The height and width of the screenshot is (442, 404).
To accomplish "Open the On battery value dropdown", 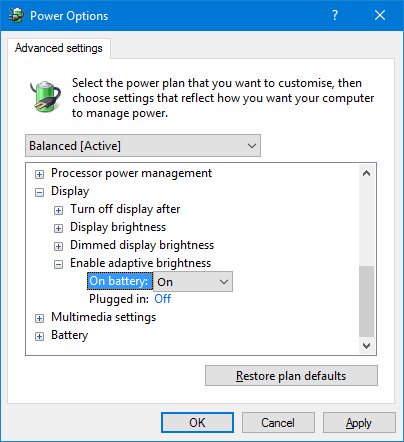I will [193, 282].
